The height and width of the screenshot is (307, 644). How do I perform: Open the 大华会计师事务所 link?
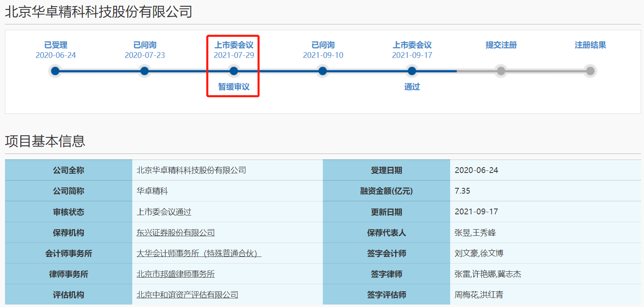(x=199, y=253)
